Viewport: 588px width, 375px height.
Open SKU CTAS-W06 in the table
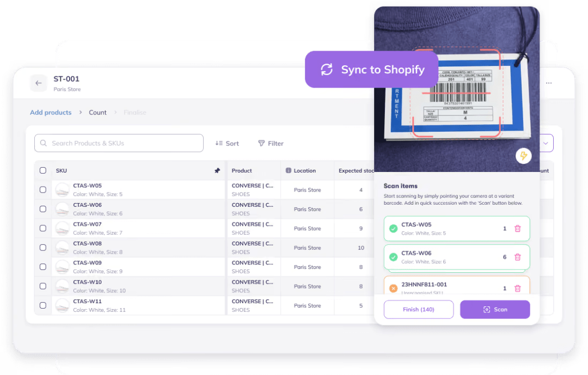[x=87, y=205]
